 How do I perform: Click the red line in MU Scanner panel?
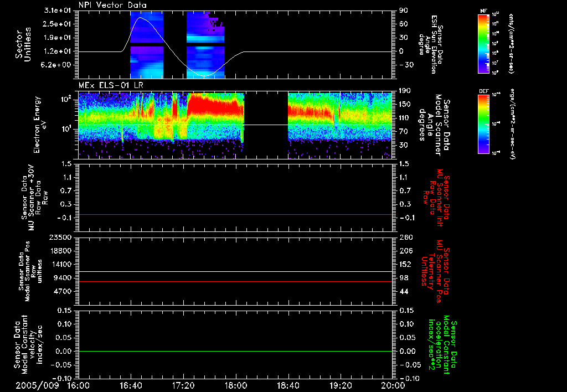pyautogui.click(x=235, y=214)
